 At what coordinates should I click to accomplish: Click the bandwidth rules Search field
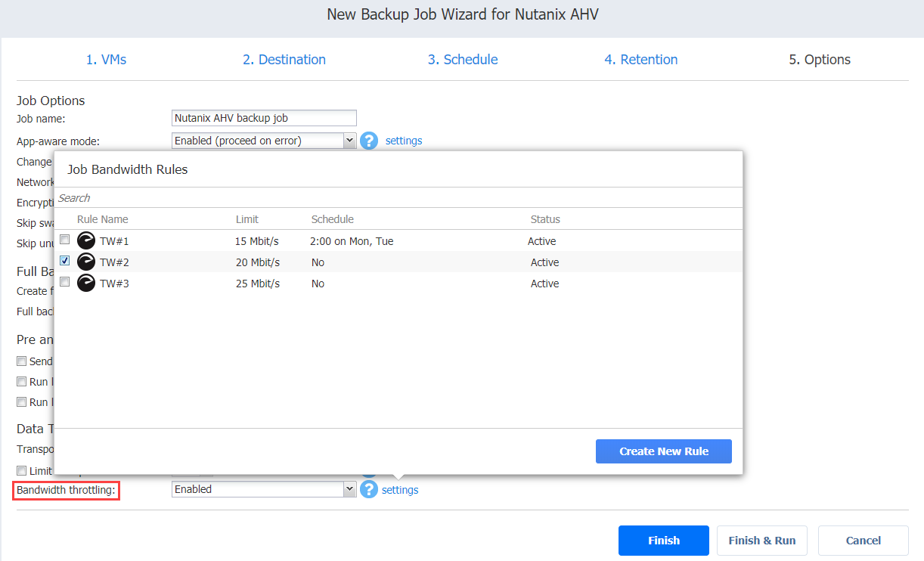398,198
